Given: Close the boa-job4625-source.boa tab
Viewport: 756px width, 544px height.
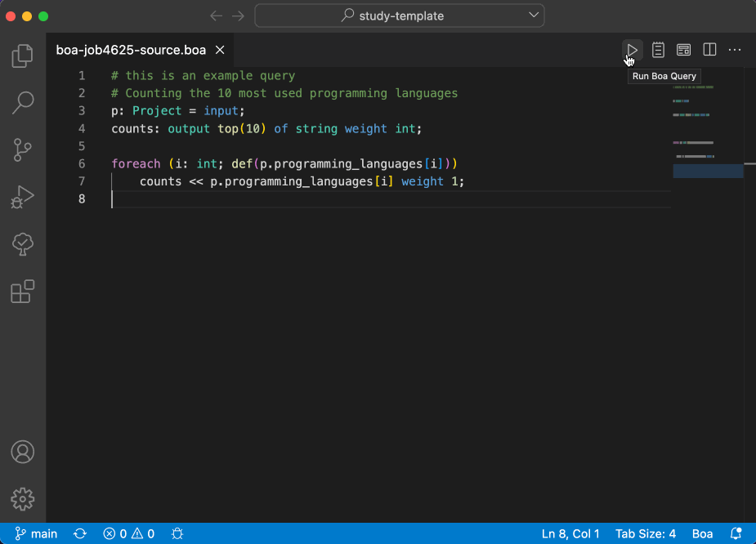Looking at the screenshot, I should (x=219, y=49).
